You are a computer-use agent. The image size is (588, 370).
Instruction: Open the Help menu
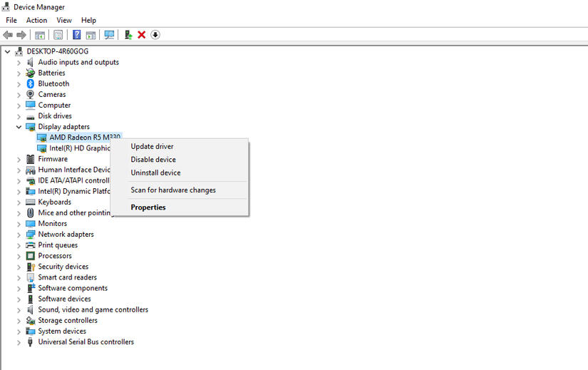tap(88, 20)
